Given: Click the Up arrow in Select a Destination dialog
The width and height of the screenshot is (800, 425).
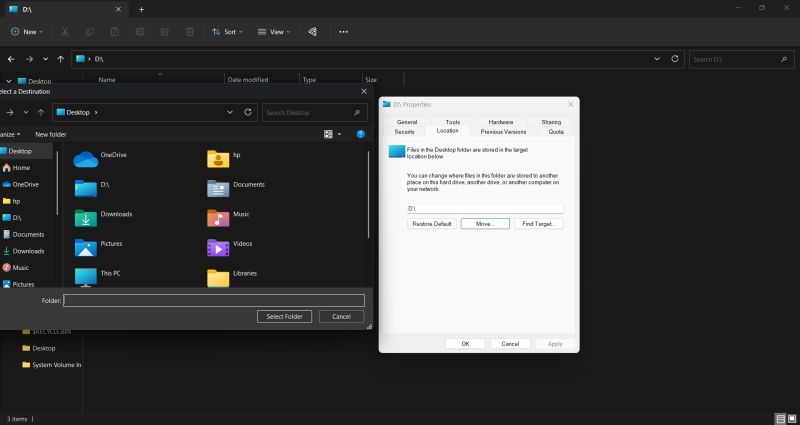Looking at the screenshot, I should coord(41,112).
